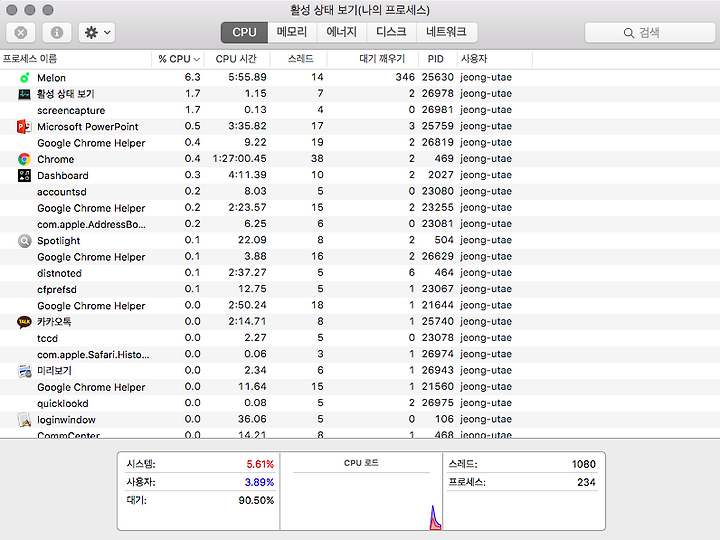This screenshot has width=720, height=540.
Task: Select the quicklookd process row
Action: click(360, 403)
